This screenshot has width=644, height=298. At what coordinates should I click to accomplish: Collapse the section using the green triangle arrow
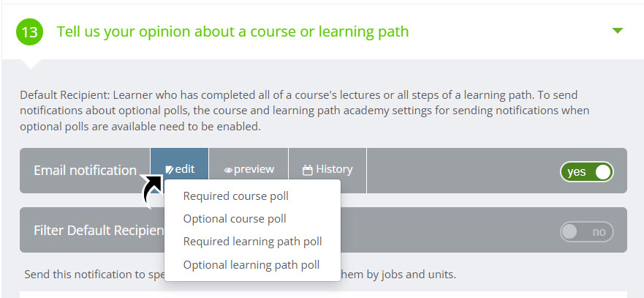coord(617,31)
